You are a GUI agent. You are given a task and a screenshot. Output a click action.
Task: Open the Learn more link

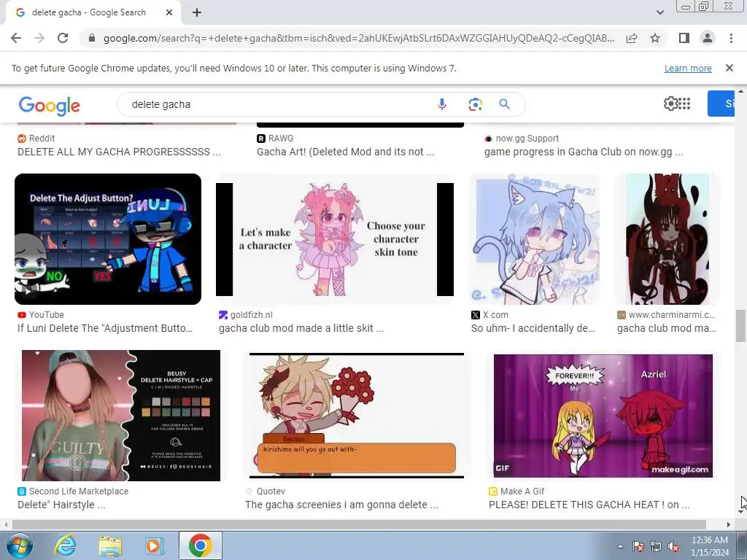[x=688, y=68]
